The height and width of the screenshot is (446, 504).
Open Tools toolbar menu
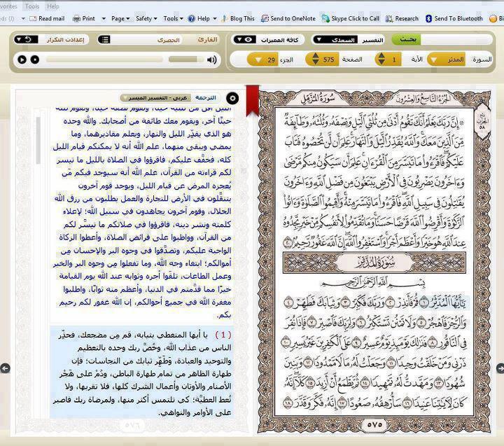coord(173,19)
